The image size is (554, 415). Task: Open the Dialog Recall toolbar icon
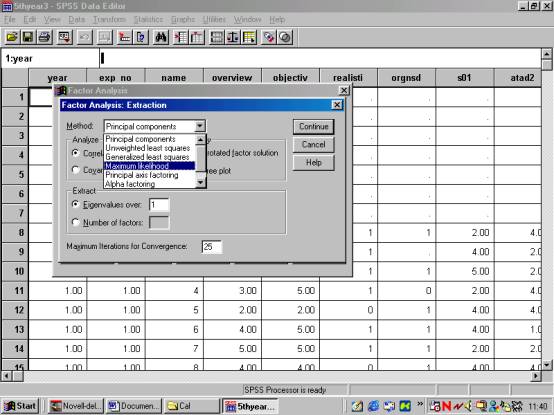click(65, 37)
